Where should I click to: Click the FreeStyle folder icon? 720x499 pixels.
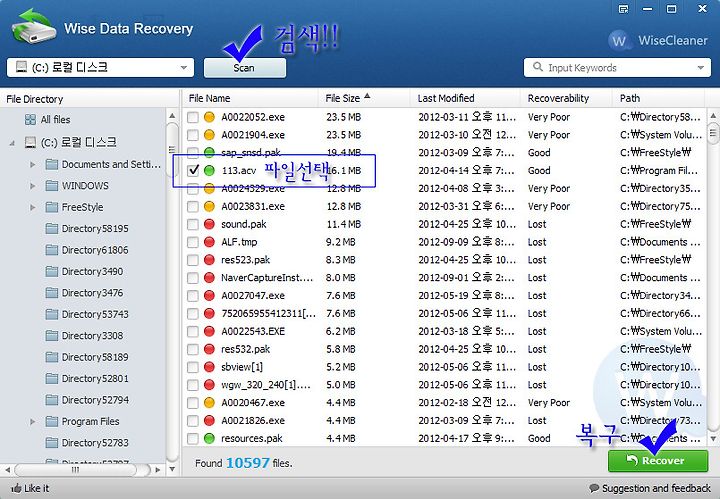(52, 207)
